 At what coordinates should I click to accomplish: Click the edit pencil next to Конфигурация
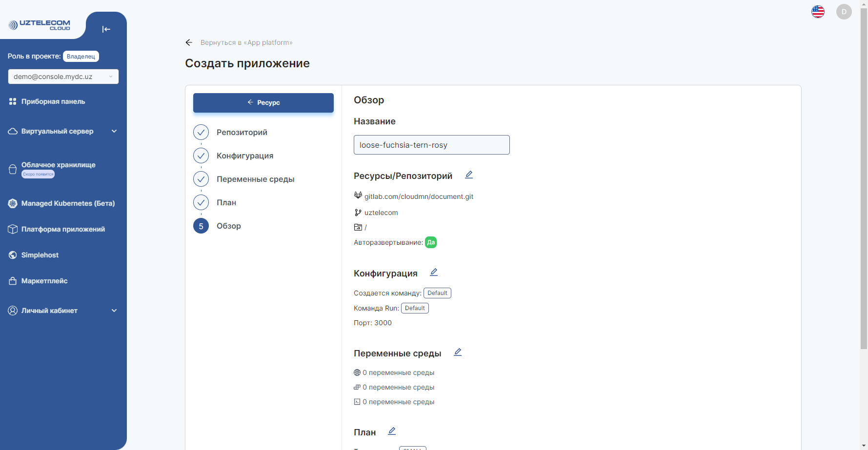point(434,272)
